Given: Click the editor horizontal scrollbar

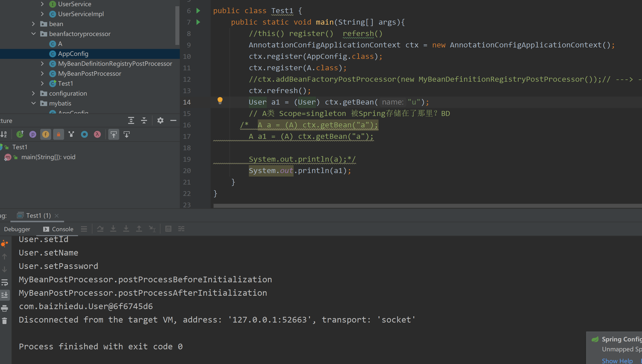Looking at the screenshot, I should point(427,206).
